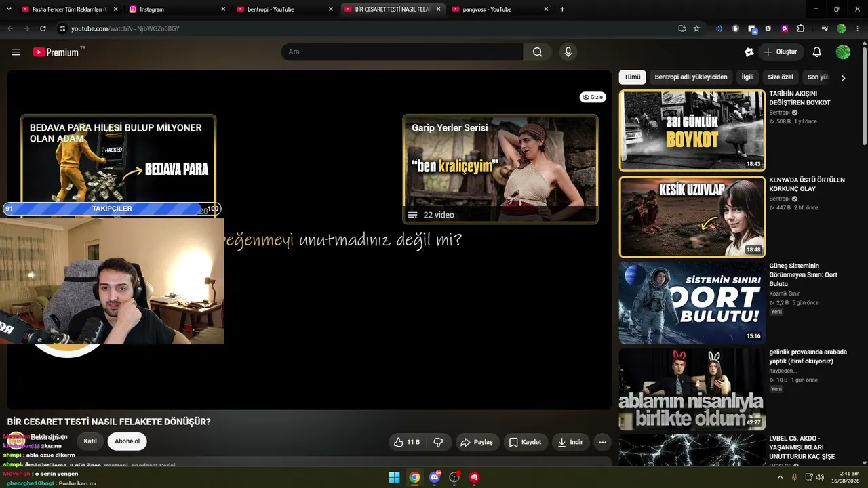The image size is (868, 488).
Task: Save the video with Kaydet button
Action: coord(525,442)
